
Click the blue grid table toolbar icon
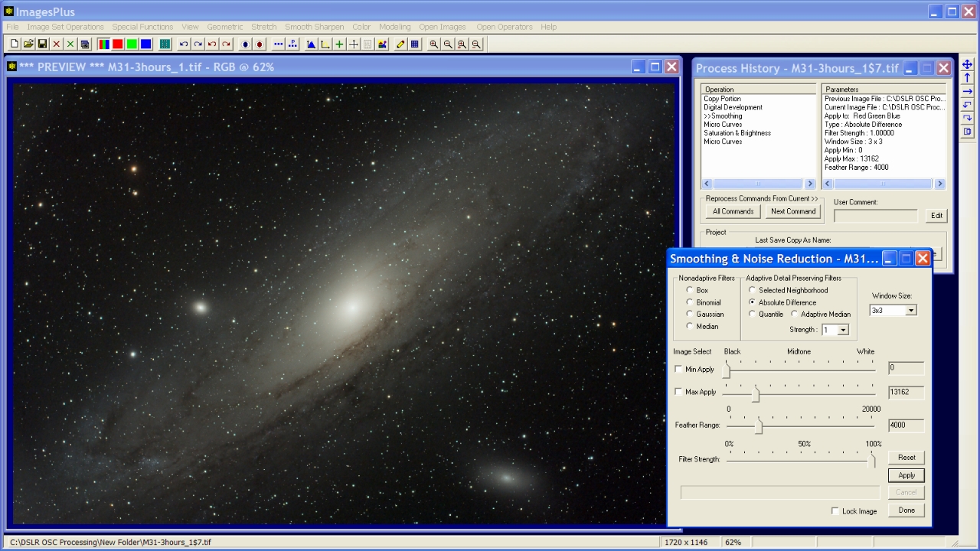[415, 44]
